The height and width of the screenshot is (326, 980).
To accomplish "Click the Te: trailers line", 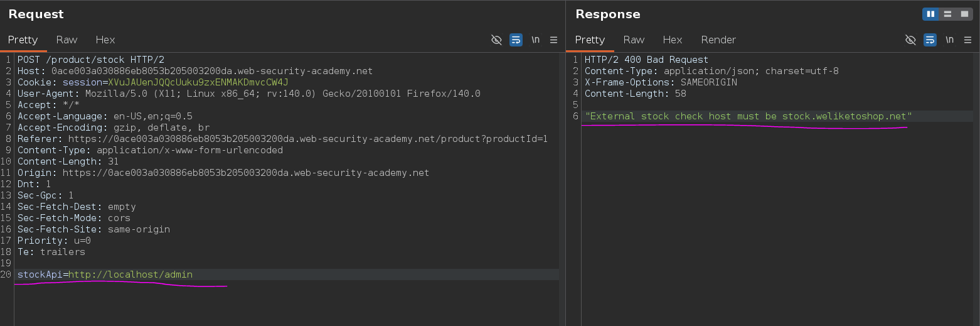I will [x=51, y=252].
